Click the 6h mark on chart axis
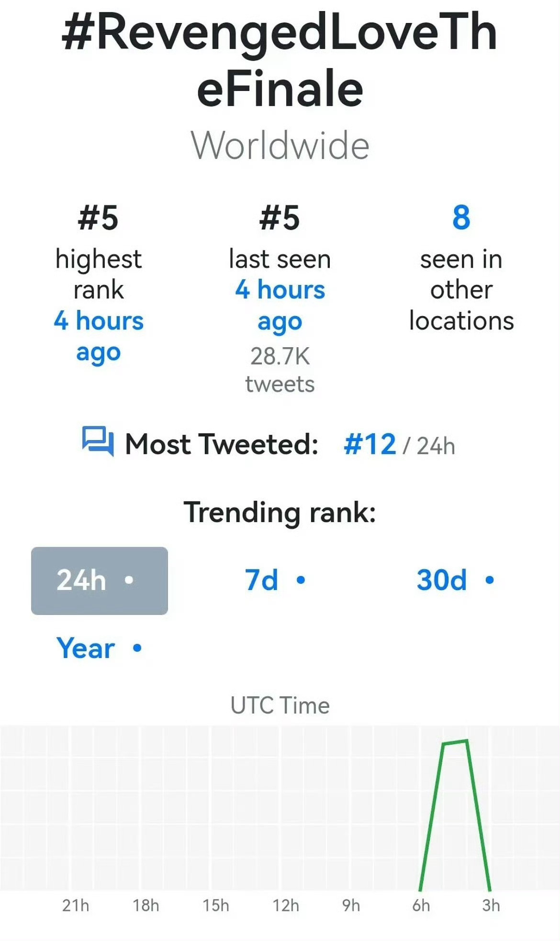The height and width of the screenshot is (941, 560). (421, 906)
